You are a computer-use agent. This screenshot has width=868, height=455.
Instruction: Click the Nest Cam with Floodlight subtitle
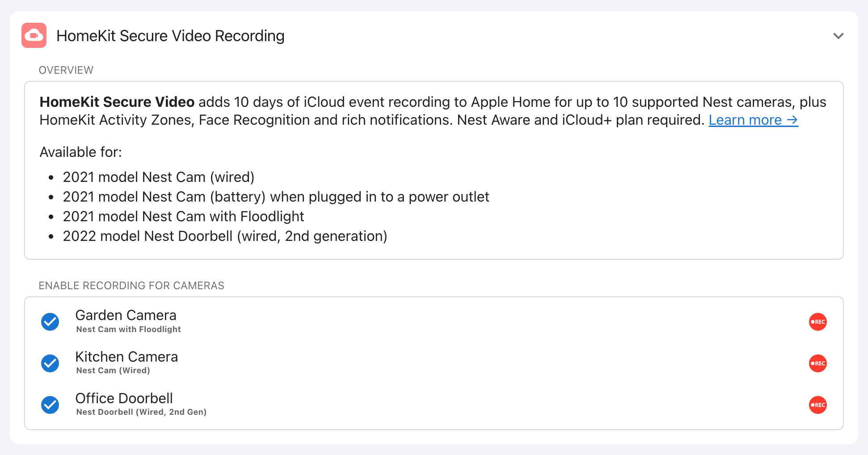click(x=128, y=329)
